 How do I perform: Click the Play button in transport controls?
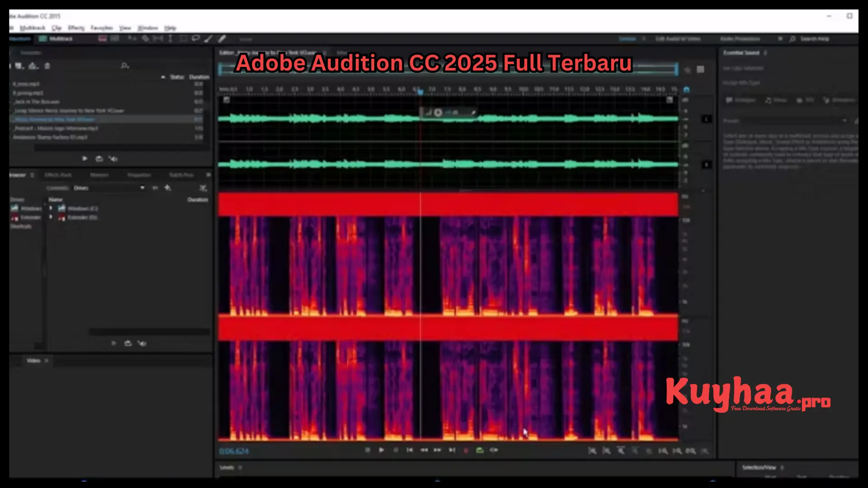381,450
